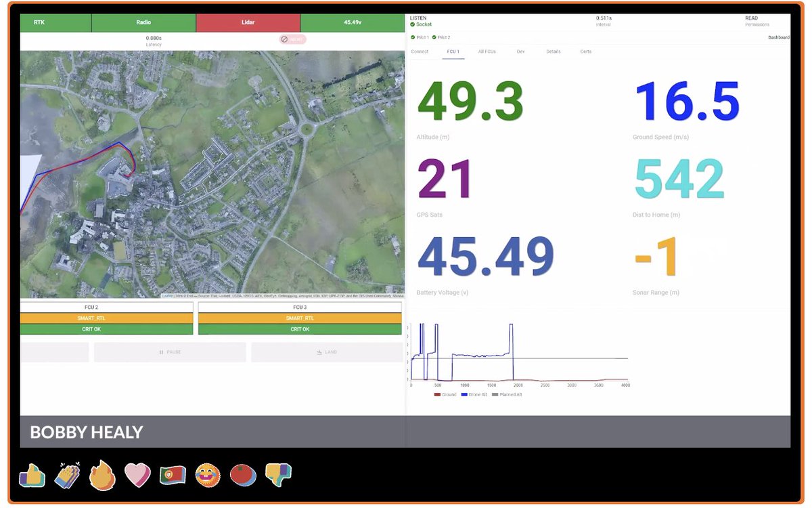Send the heart reaction
The width and height of the screenshot is (812, 508).
tap(137, 475)
